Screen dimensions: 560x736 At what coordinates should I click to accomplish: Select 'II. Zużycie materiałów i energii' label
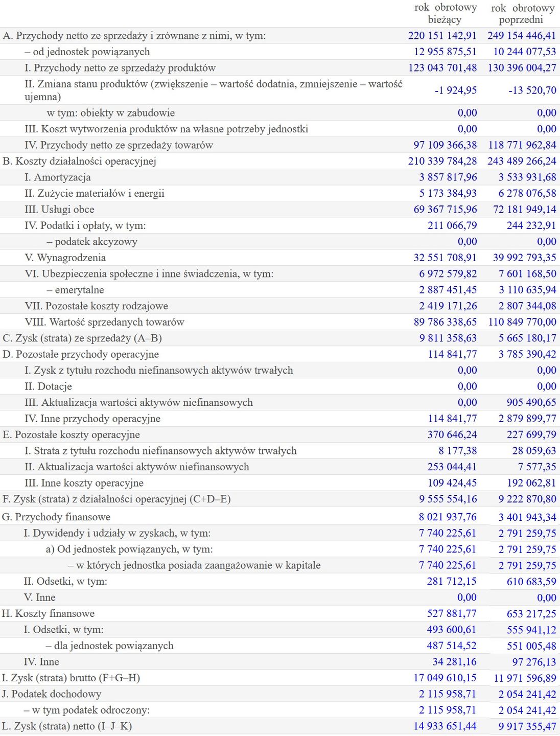pyautogui.click(x=95, y=193)
